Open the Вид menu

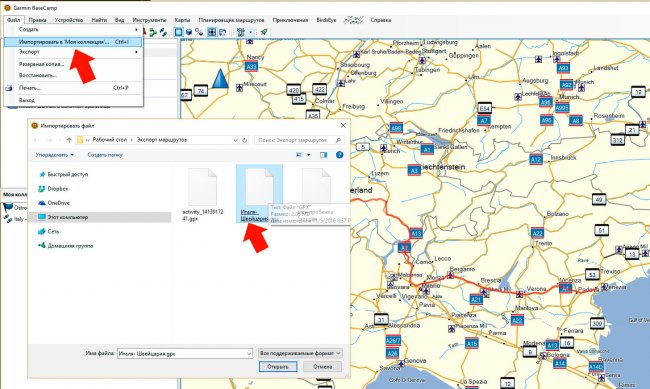(x=119, y=20)
